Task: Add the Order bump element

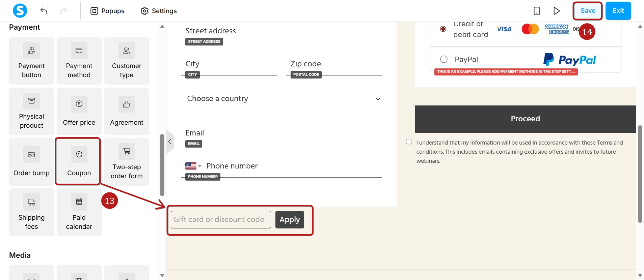Action: point(31,162)
